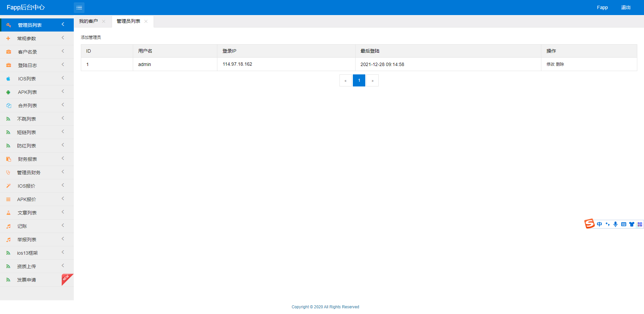
Task: Click the stethoscope icon beside 管理员财务
Action: point(8,173)
